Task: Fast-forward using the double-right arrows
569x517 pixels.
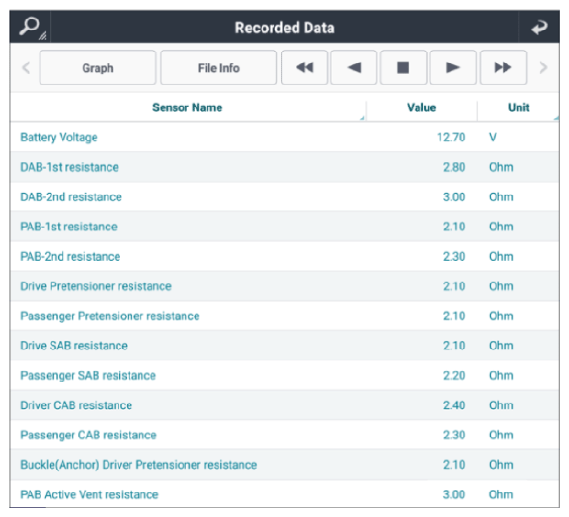Action: click(x=503, y=67)
